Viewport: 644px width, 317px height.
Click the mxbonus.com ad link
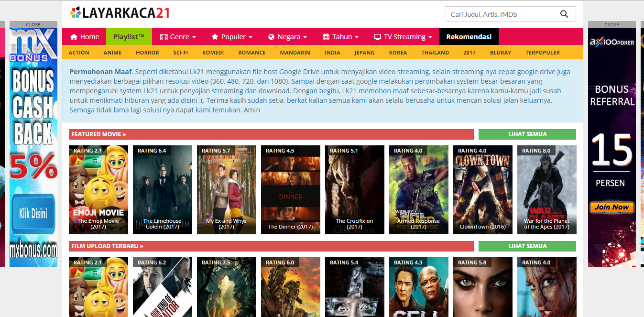[33, 250]
